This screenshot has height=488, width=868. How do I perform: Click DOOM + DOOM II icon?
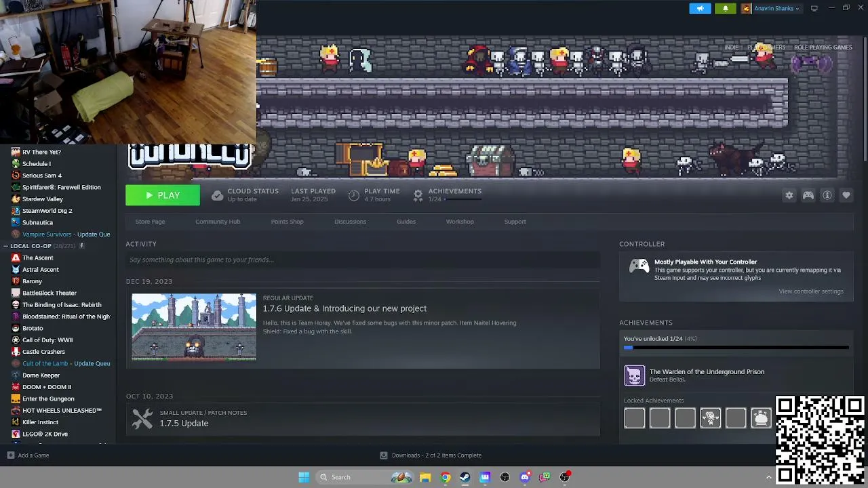tap(16, 387)
